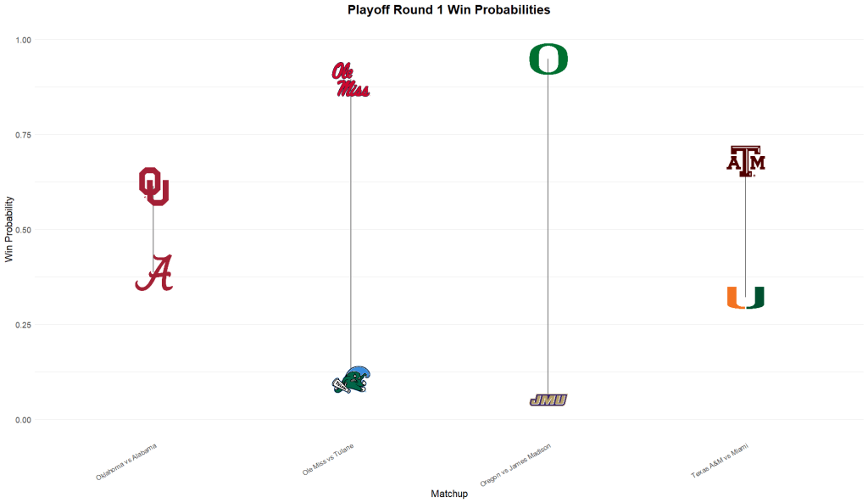Click the Tulane green wave logo

(351, 380)
